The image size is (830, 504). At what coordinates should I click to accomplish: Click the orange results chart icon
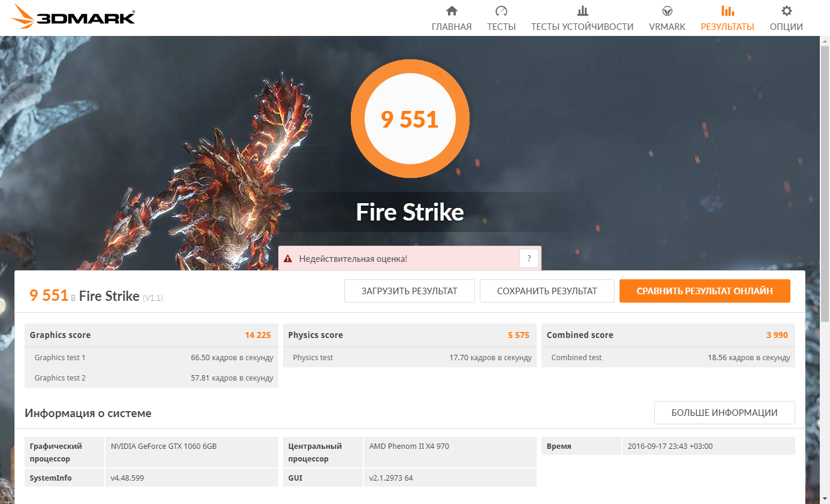pos(727,11)
